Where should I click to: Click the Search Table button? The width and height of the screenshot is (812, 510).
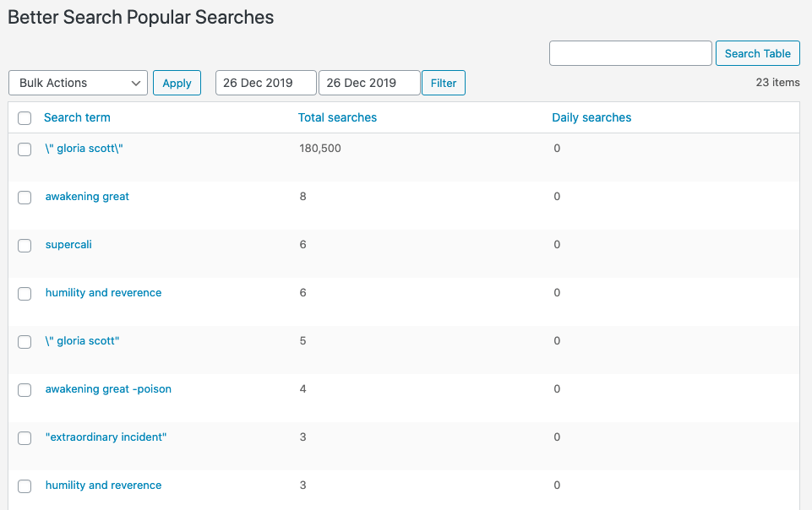[x=758, y=53]
